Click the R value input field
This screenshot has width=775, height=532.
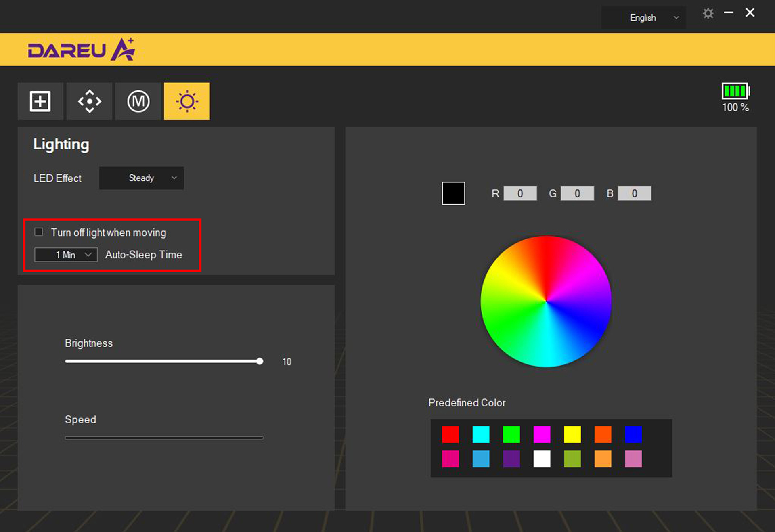[x=520, y=193]
